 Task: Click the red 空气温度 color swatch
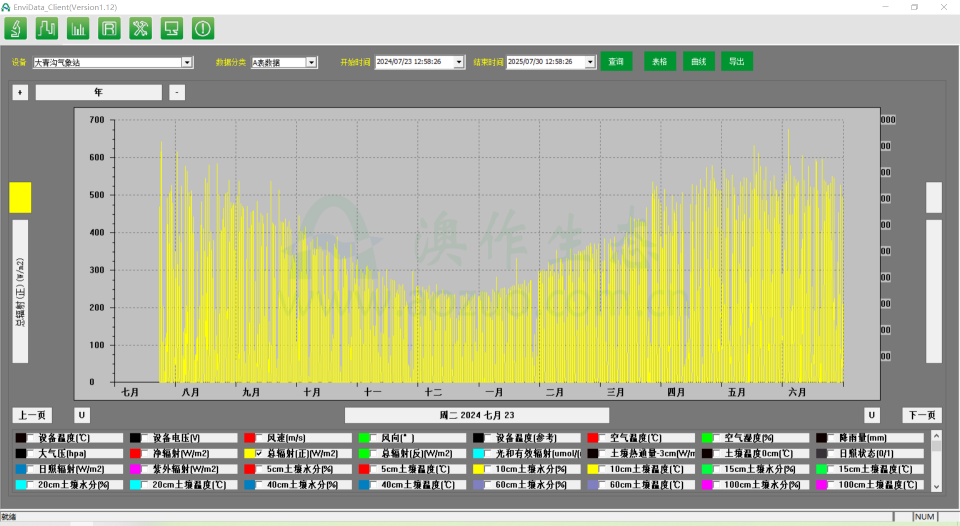point(593,438)
